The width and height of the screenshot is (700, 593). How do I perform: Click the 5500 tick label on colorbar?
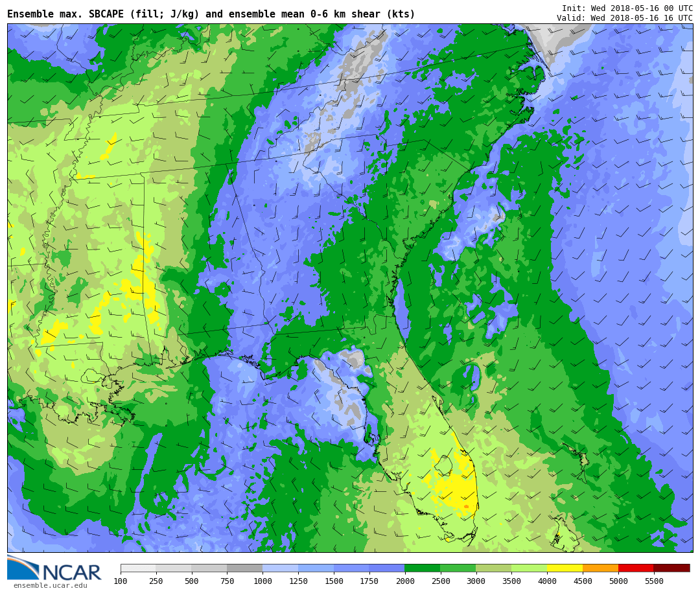653,581
